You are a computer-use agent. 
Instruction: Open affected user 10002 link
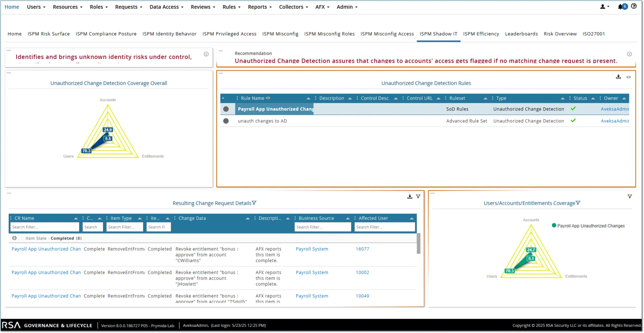[x=362, y=273]
